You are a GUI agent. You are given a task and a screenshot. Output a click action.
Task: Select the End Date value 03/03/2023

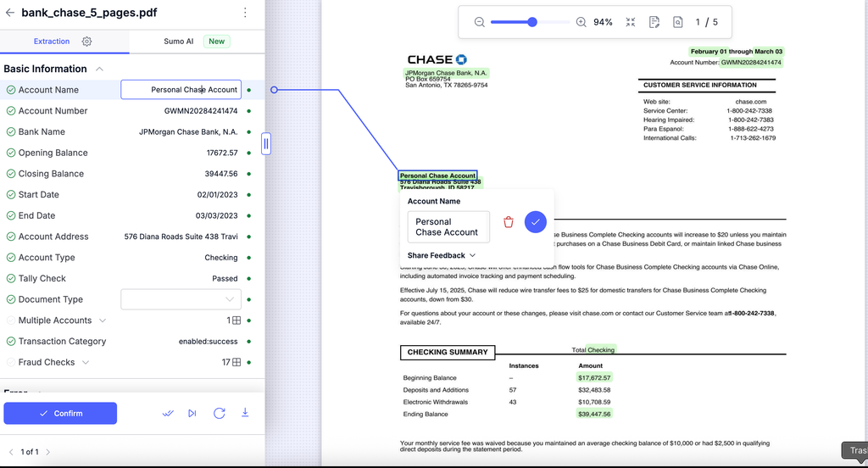tap(216, 215)
